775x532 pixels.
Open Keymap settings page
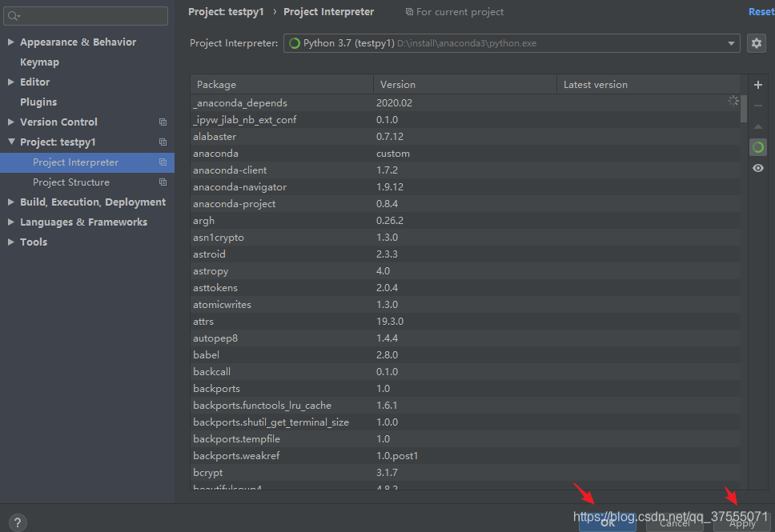[39, 62]
